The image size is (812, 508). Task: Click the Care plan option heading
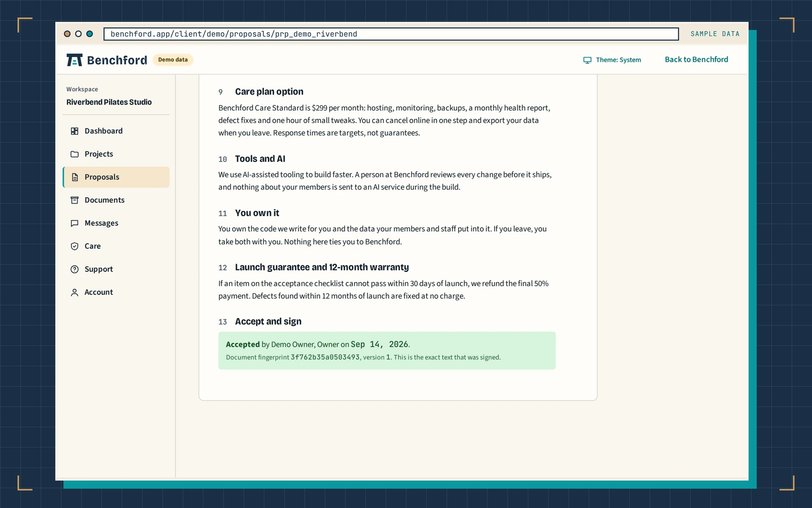tap(269, 92)
